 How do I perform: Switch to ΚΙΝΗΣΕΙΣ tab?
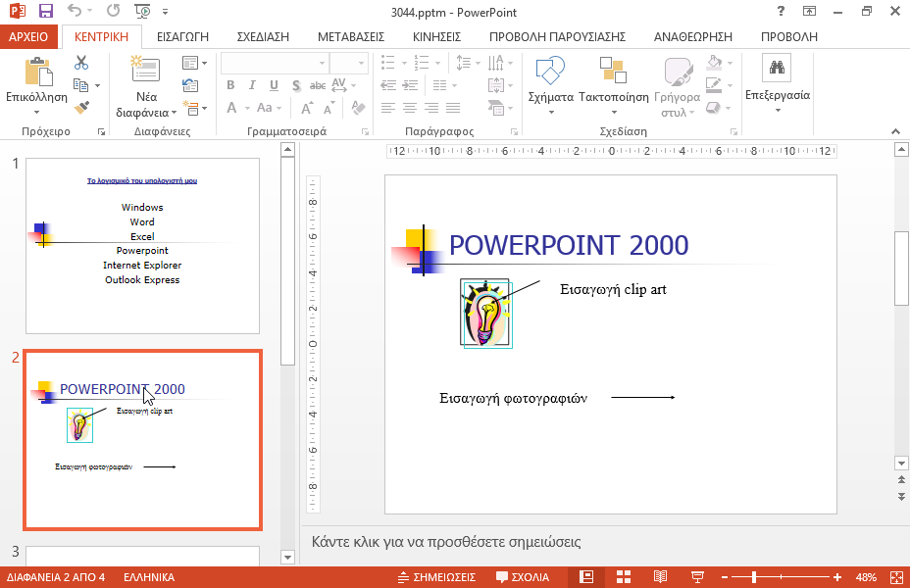point(437,36)
